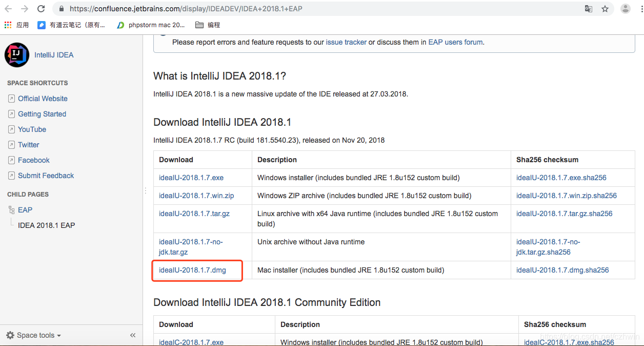Download ideaIU-2018.1.7-no-jdk.tar.gz
Image resolution: width=644 pixels, height=346 pixels.
tap(191, 247)
